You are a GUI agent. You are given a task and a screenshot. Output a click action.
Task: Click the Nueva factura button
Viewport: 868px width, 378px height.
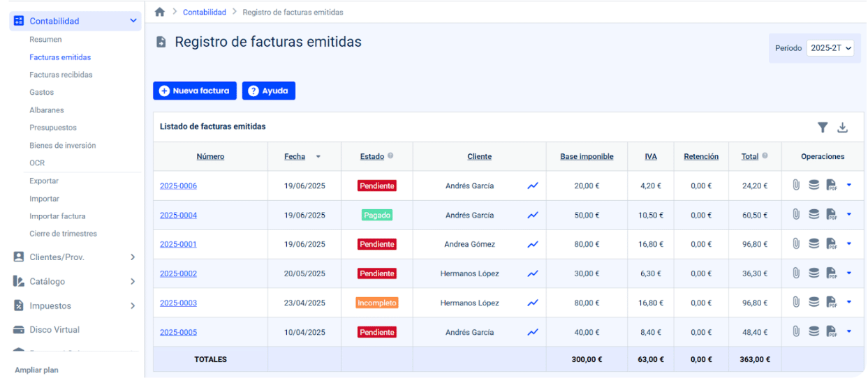click(x=195, y=91)
